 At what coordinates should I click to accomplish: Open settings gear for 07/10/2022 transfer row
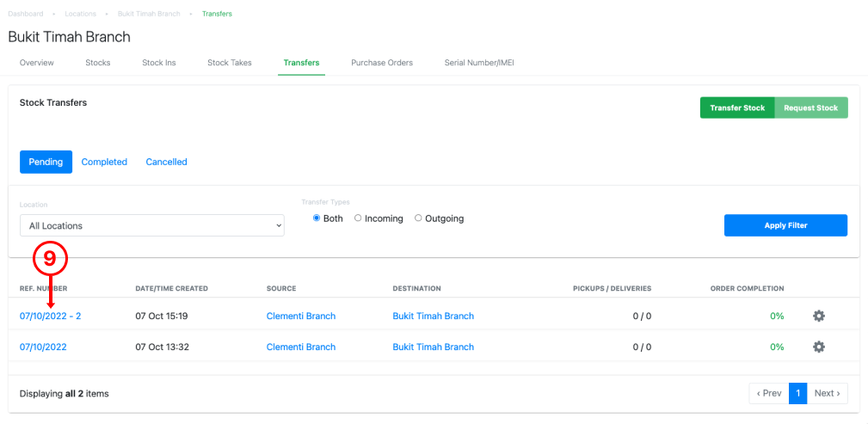click(819, 347)
